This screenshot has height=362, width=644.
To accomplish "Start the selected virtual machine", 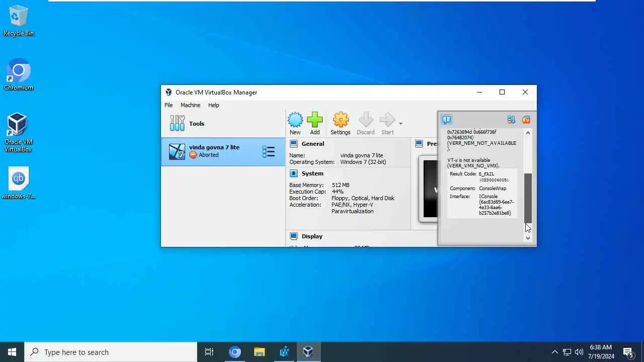I will pos(387,124).
